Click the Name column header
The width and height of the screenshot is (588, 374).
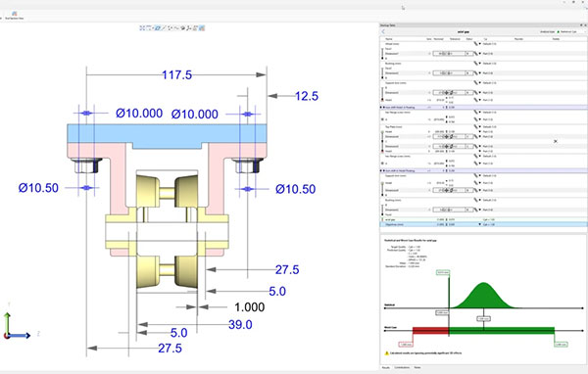(389, 39)
